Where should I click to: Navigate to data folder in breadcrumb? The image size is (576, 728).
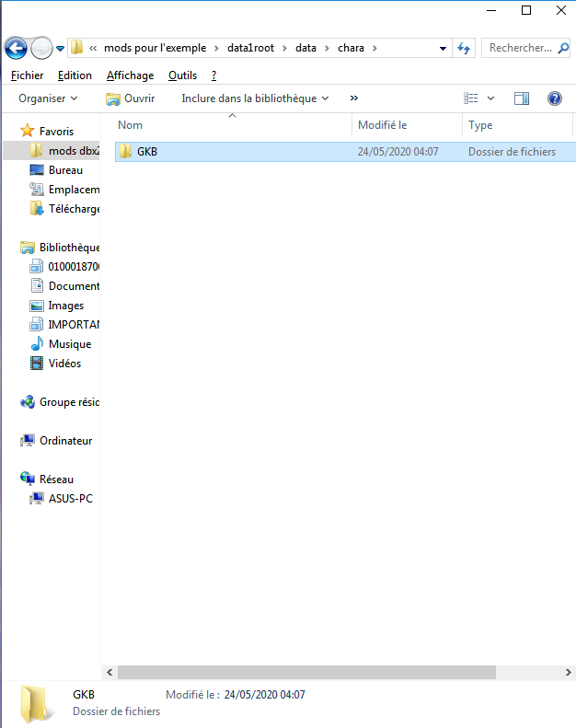point(305,48)
